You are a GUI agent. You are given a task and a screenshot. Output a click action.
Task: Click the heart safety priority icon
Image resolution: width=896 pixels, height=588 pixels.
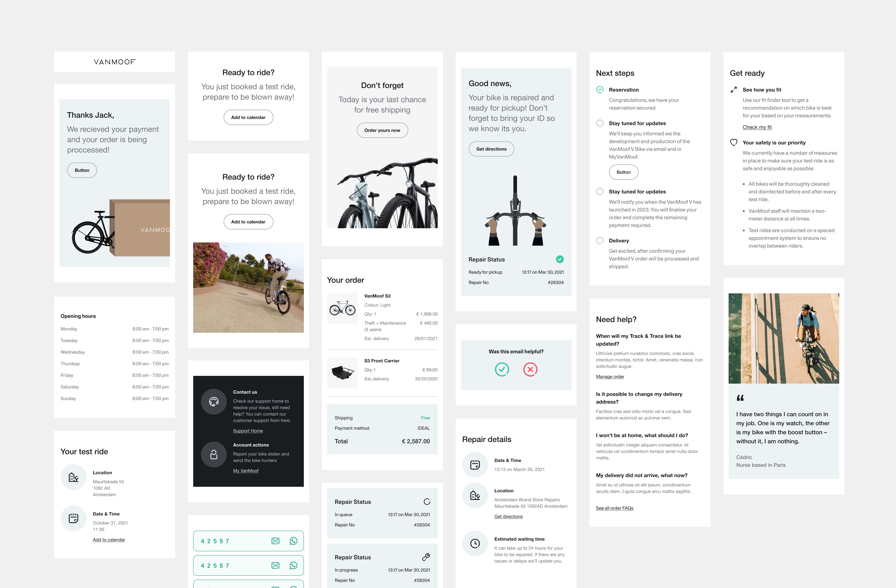(734, 143)
